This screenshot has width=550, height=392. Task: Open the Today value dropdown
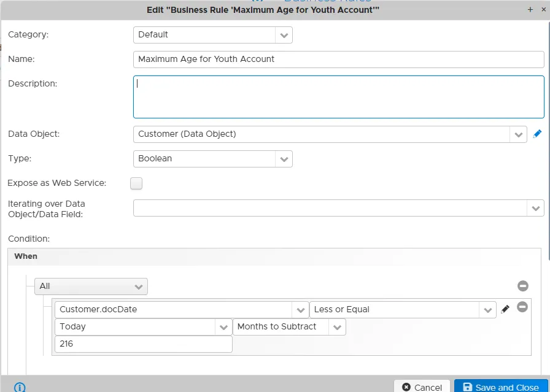(144, 327)
